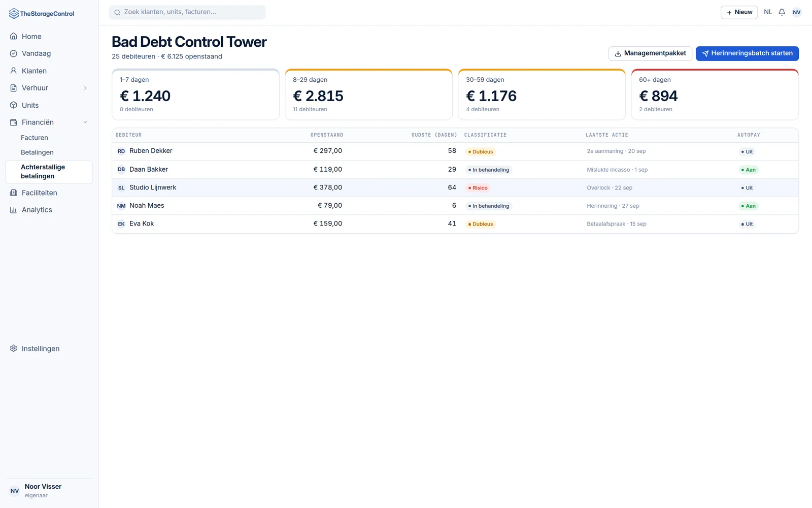The height and width of the screenshot is (508, 812).
Task: Click the Home house icon
Action: tap(14, 37)
